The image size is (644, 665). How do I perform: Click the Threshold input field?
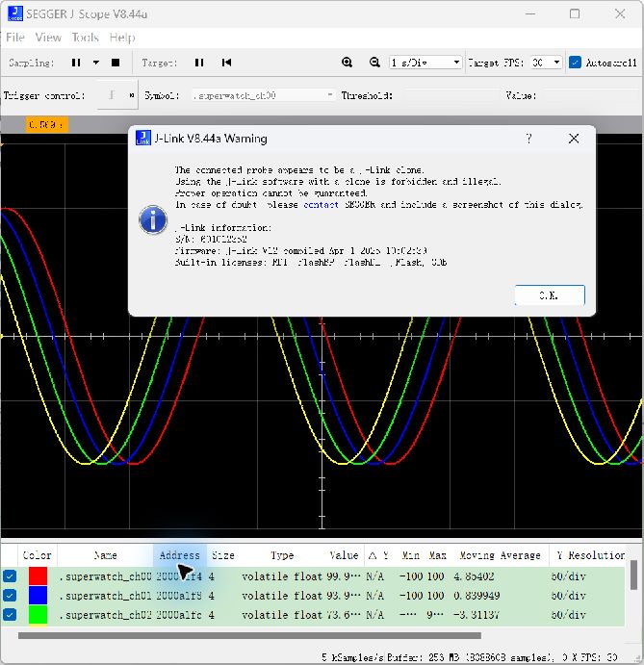[x=451, y=95]
